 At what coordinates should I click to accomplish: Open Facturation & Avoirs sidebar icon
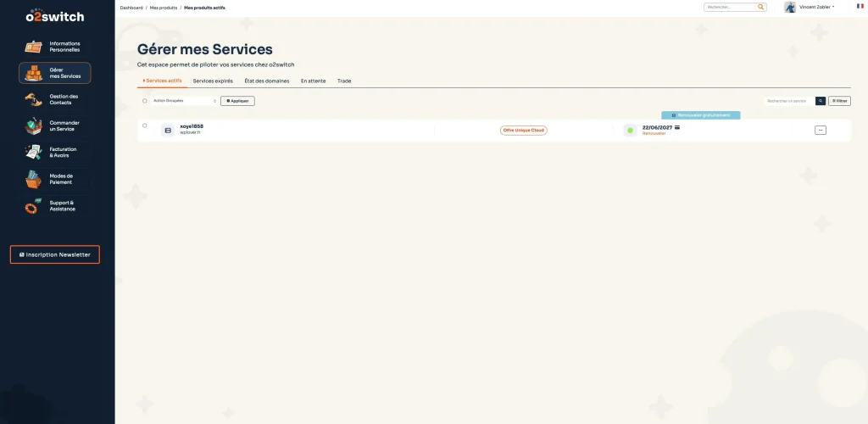tap(33, 153)
